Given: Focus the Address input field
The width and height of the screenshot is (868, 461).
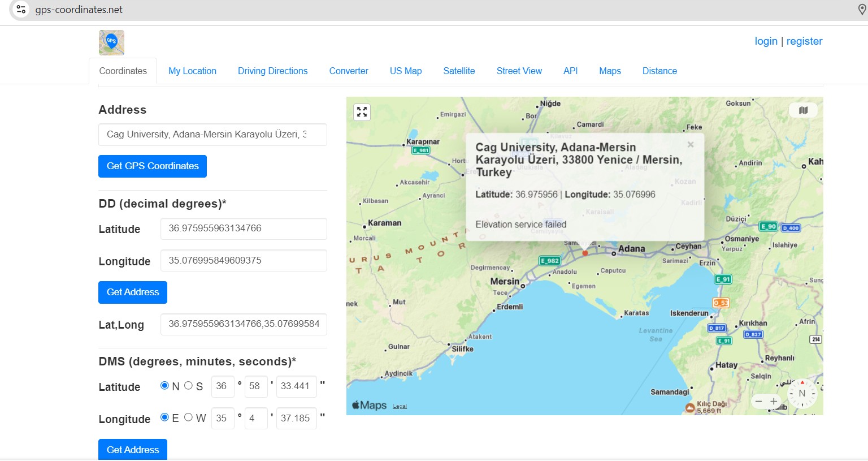Looking at the screenshot, I should [212, 135].
